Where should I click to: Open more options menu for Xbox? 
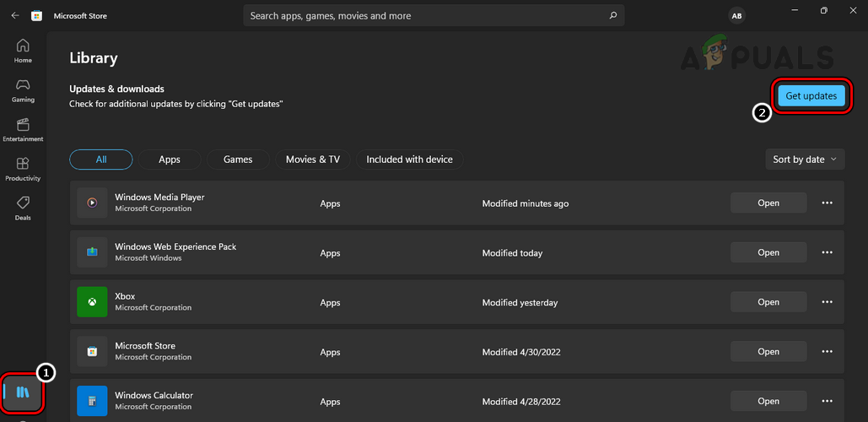click(x=827, y=302)
